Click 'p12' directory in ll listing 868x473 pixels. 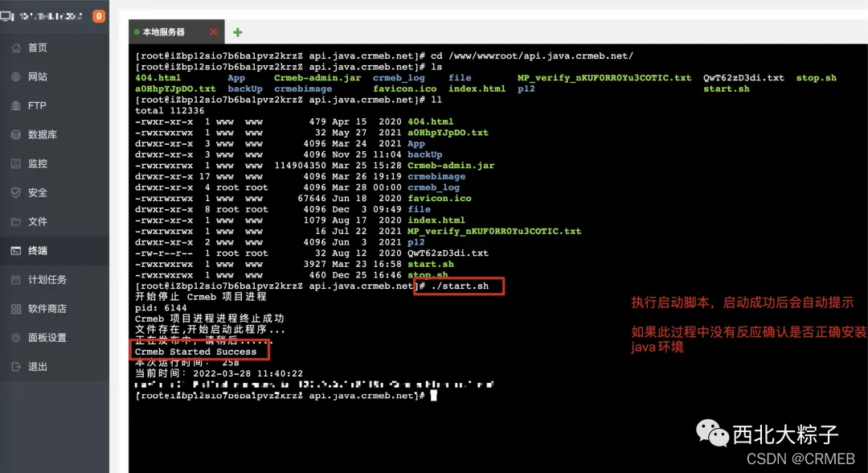(x=416, y=242)
